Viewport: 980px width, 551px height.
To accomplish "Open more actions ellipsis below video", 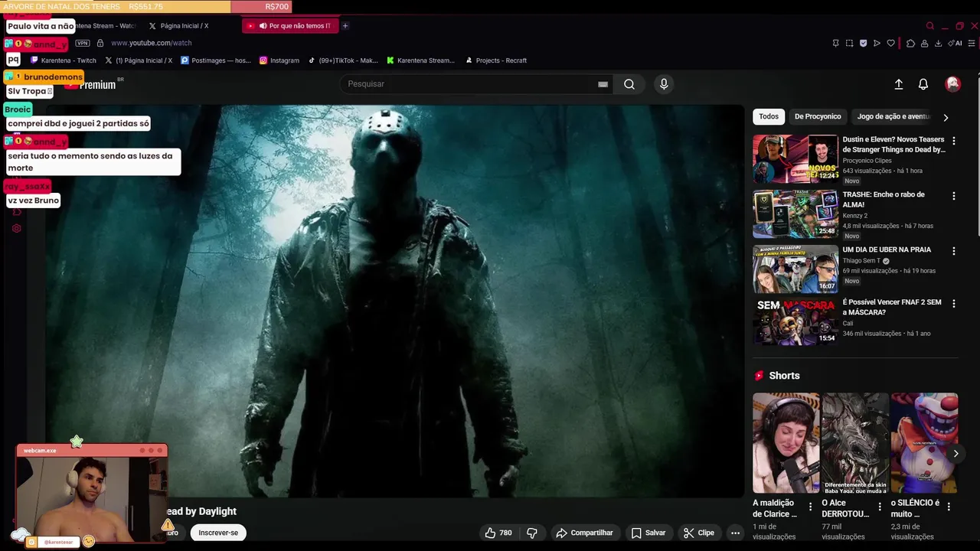I will point(735,533).
